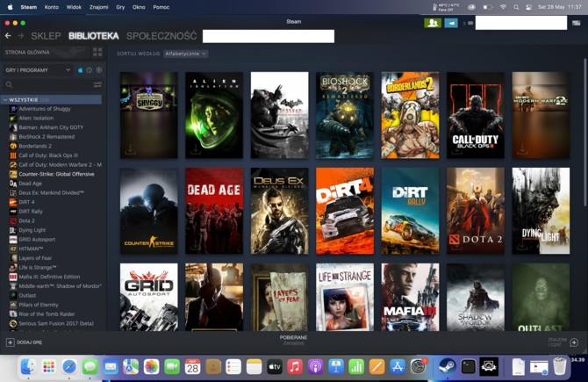Open Safari from the Dock
This screenshot has height=382, width=588.
[69, 366]
